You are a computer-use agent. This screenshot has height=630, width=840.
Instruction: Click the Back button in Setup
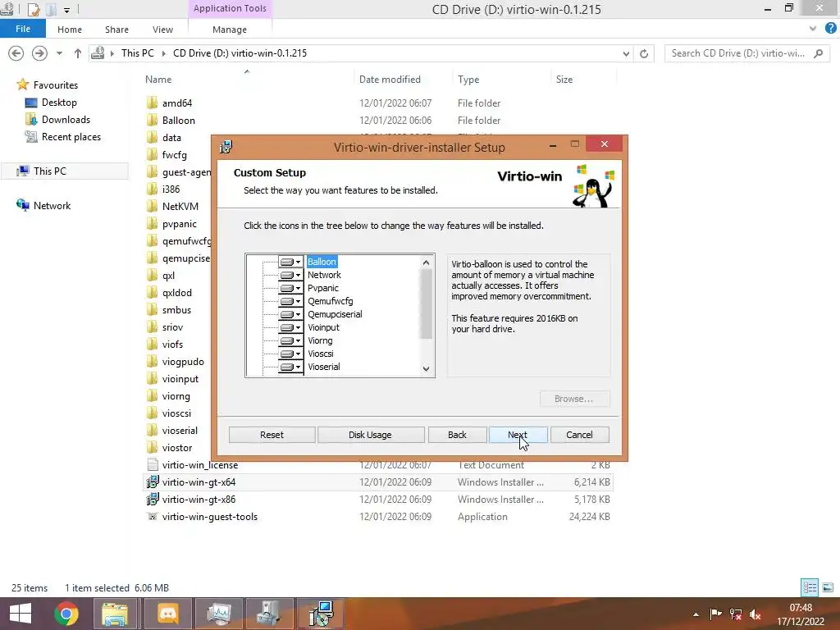457,435
